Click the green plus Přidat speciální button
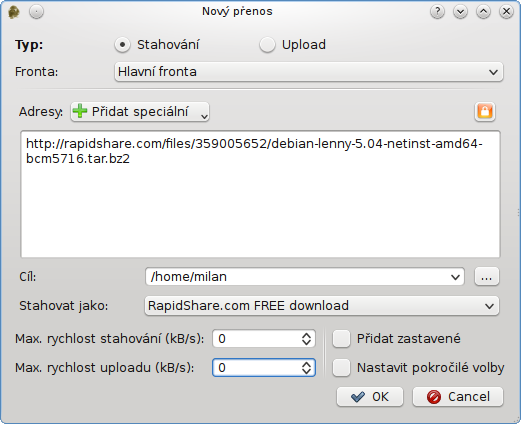The image size is (521, 424). point(140,112)
